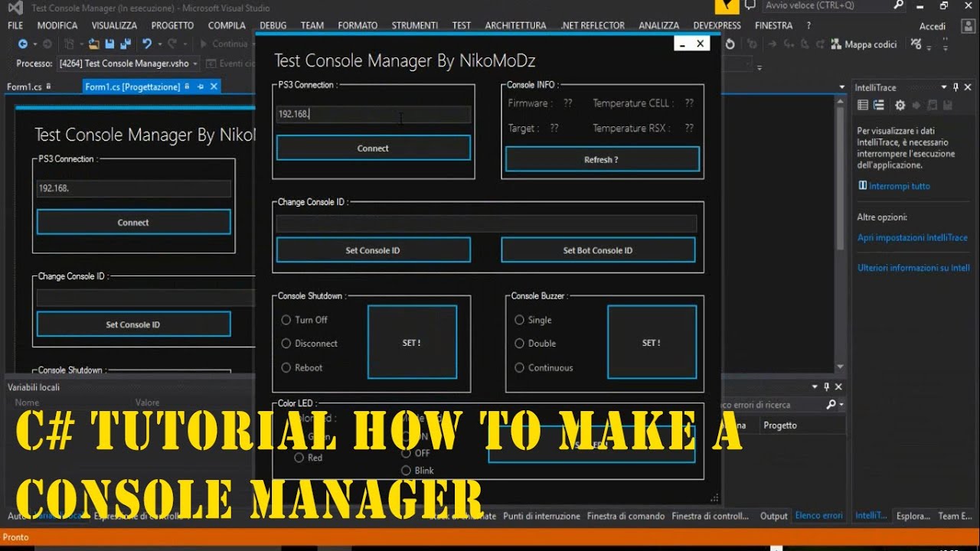The width and height of the screenshot is (980, 551).
Task: Switch to the Output tab
Action: click(774, 516)
